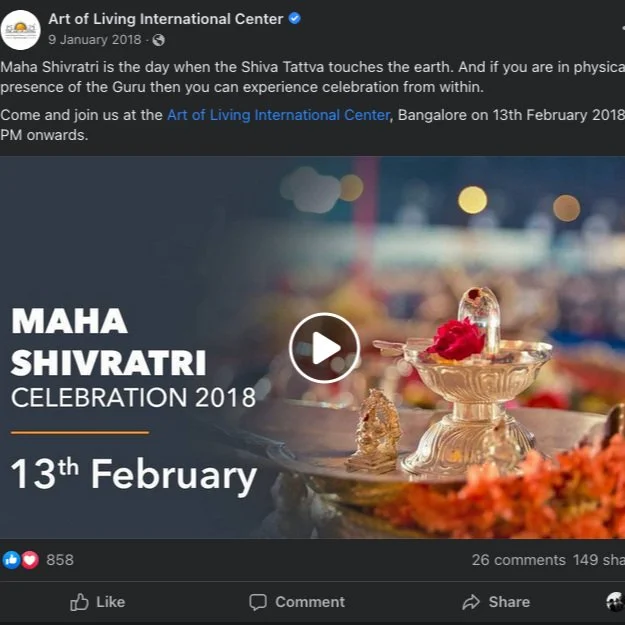Open the 9 January 2018 post date

95,40
